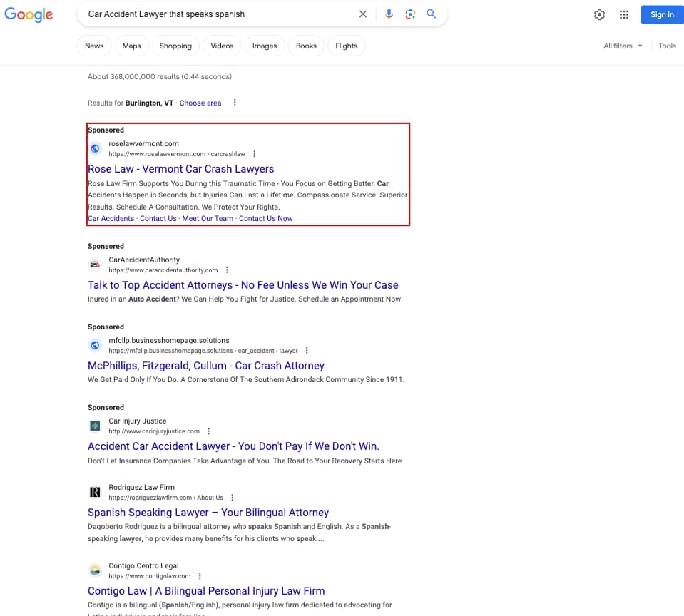
Task: Switch to Books results
Action: point(306,46)
